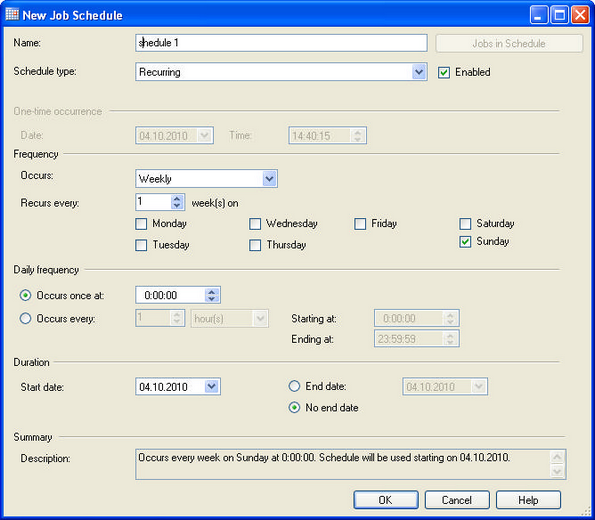The height and width of the screenshot is (520, 595).
Task: Check the Wednesday checkbox
Action: [255, 224]
